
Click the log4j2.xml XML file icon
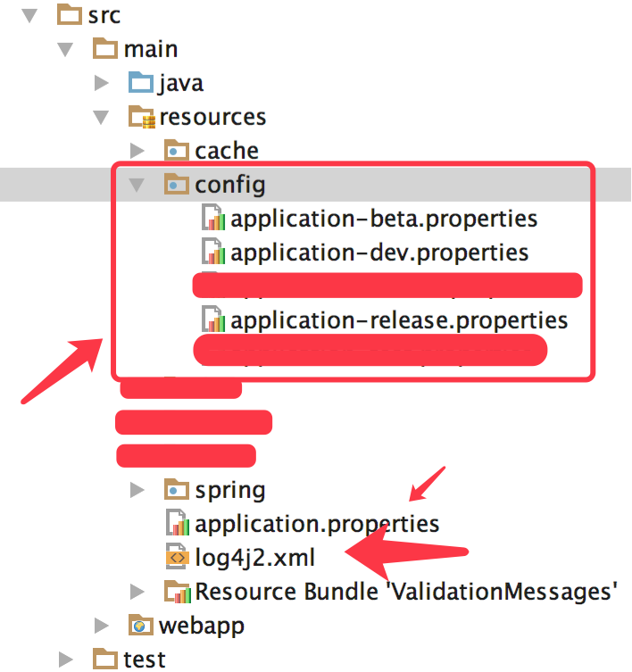pos(177,557)
